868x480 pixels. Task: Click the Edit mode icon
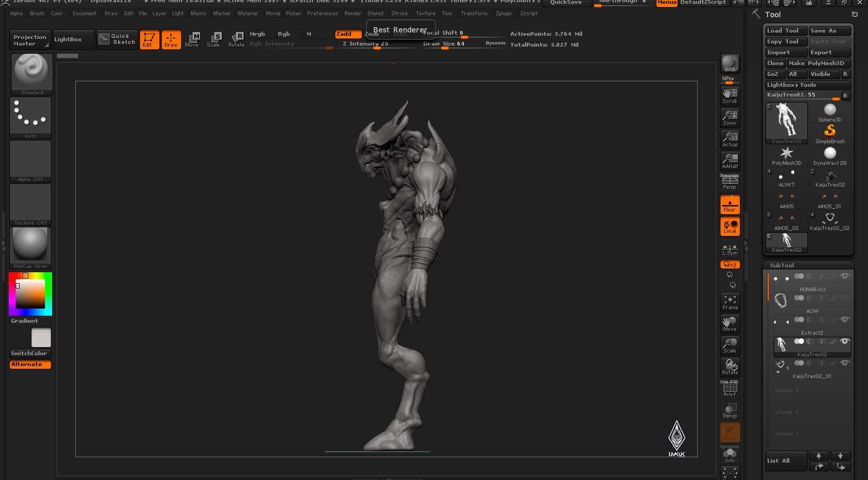[x=149, y=40]
